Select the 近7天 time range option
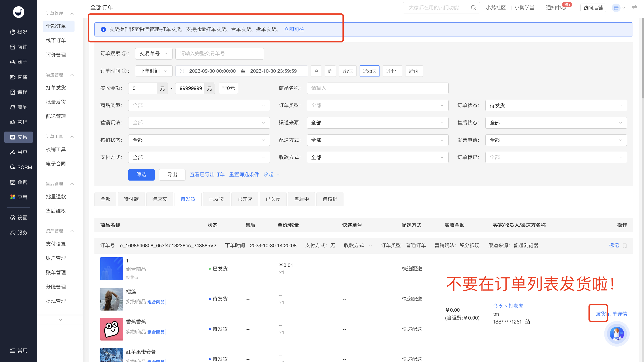The width and height of the screenshot is (644, 362). [348, 71]
